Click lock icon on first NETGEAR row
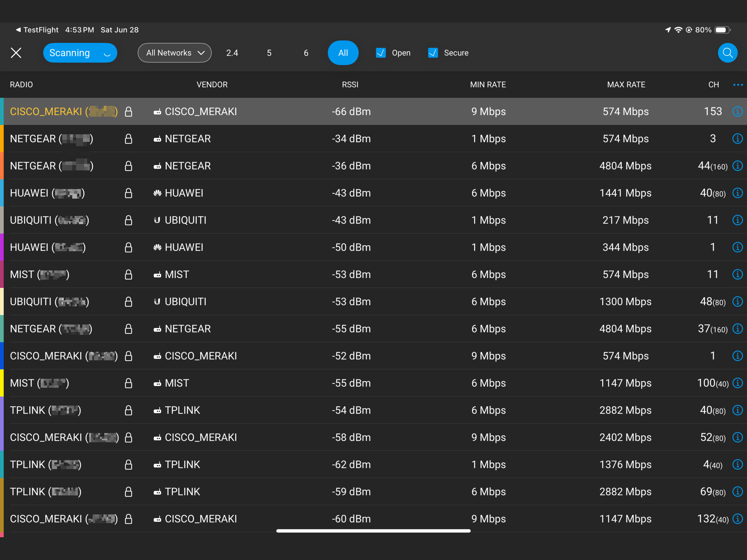The width and height of the screenshot is (747, 560). coord(128,139)
